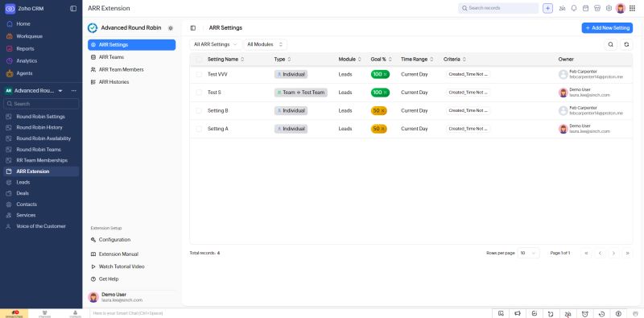Viewport: 644px width, 318px height.
Task: Click the gear beside Advanced Round Robin
Action: click(x=171, y=28)
